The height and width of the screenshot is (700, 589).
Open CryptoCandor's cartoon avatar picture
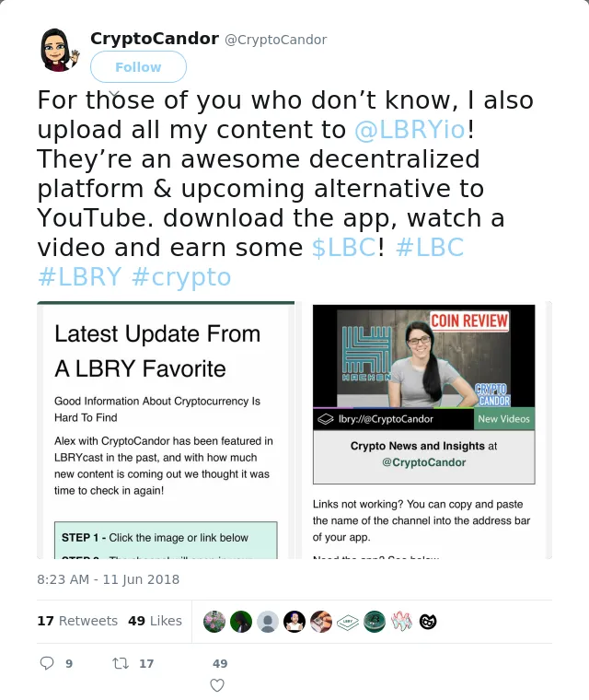pyautogui.click(x=59, y=50)
